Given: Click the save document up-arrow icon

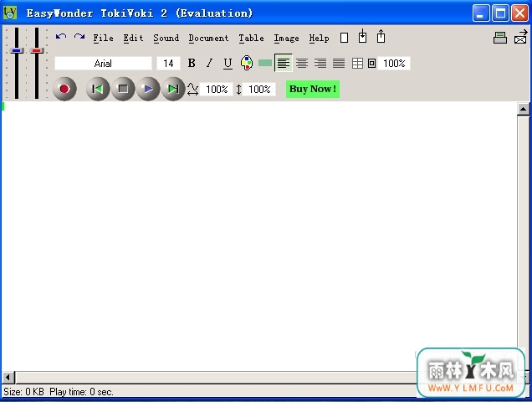Looking at the screenshot, I should pyautogui.click(x=381, y=36).
